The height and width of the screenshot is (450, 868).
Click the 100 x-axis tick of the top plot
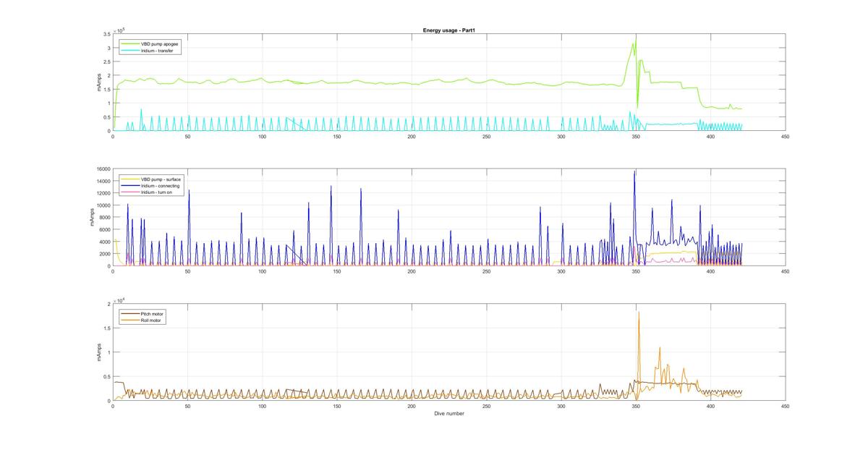click(x=262, y=137)
